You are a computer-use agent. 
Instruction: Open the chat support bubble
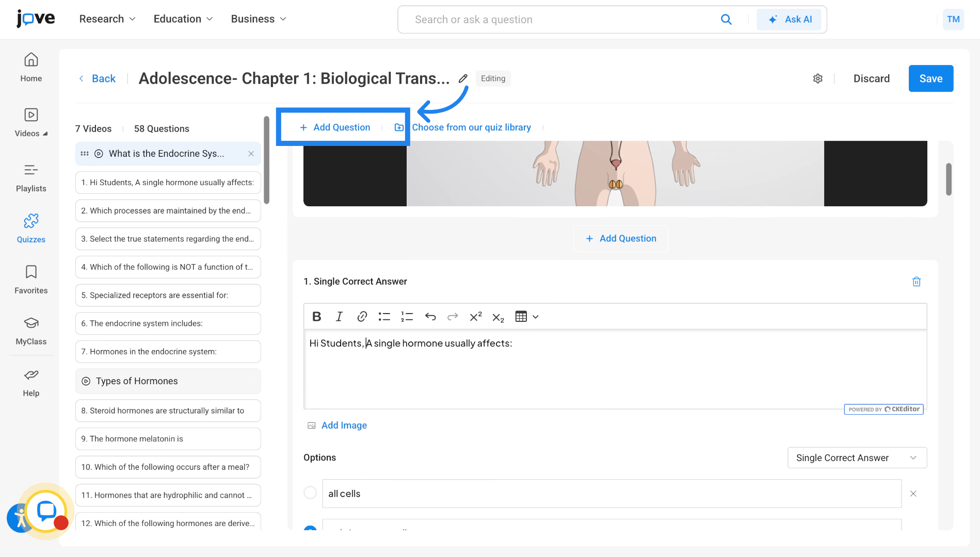coord(46,511)
